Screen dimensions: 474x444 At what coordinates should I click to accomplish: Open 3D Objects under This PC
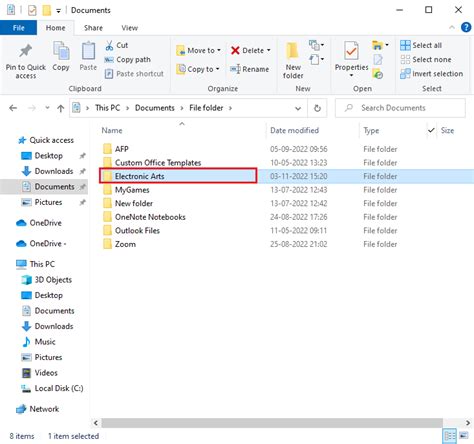pos(47,280)
